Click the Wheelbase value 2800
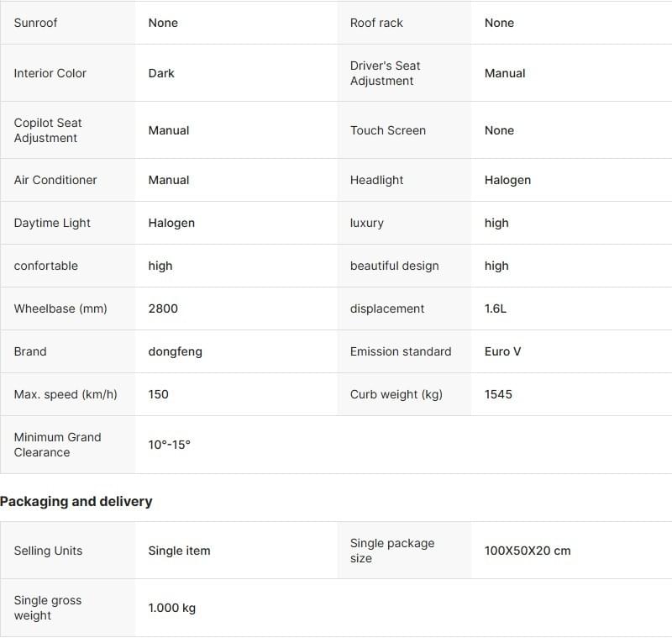Image resolution: width=672 pixels, height=638 pixels. point(163,308)
